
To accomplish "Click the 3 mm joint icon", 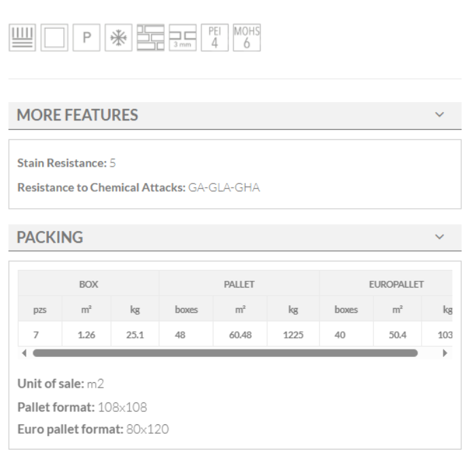I will [183, 38].
